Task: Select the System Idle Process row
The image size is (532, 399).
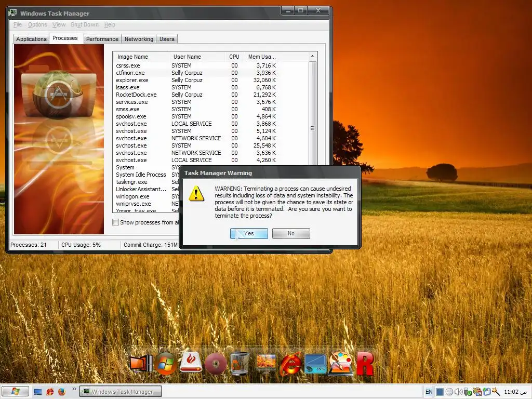Action: [x=146, y=175]
